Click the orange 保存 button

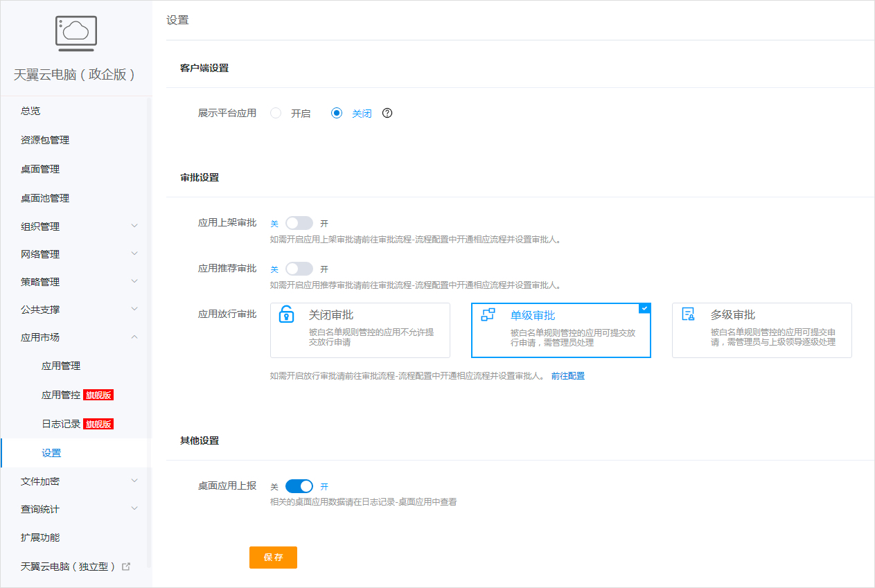point(273,557)
